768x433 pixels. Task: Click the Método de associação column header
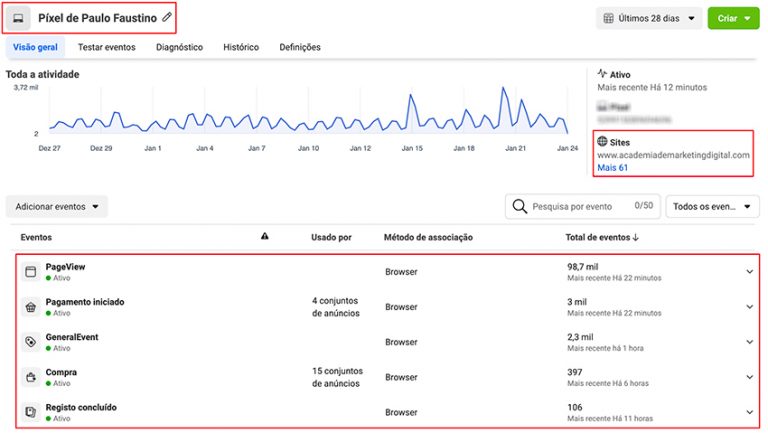(428, 237)
